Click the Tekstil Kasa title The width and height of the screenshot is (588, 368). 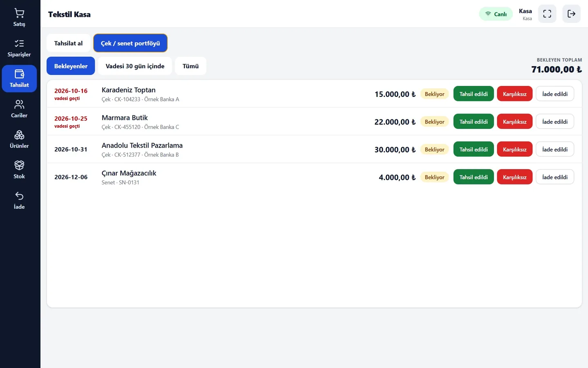[x=69, y=14]
